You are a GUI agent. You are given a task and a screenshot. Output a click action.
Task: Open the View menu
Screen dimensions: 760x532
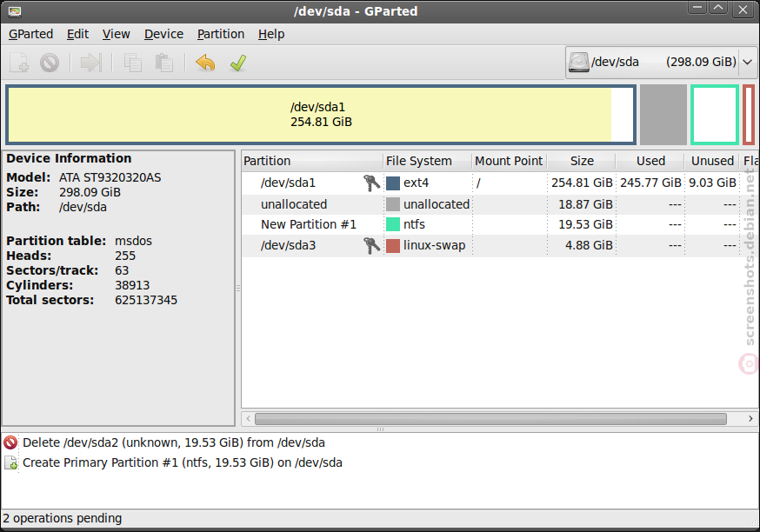coord(116,34)
